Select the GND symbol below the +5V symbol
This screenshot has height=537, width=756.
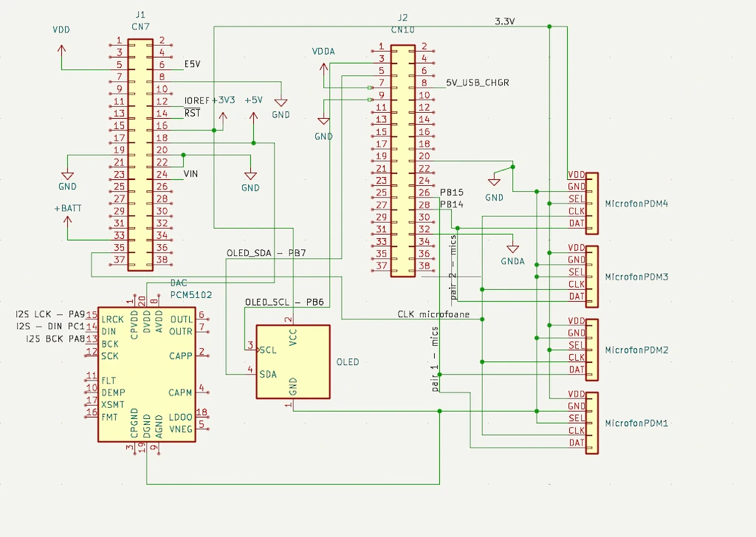250,176
